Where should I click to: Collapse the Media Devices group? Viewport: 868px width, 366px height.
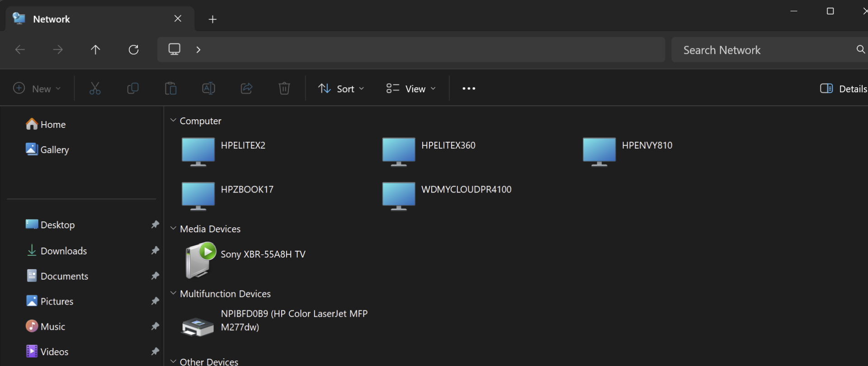(173, 228)
